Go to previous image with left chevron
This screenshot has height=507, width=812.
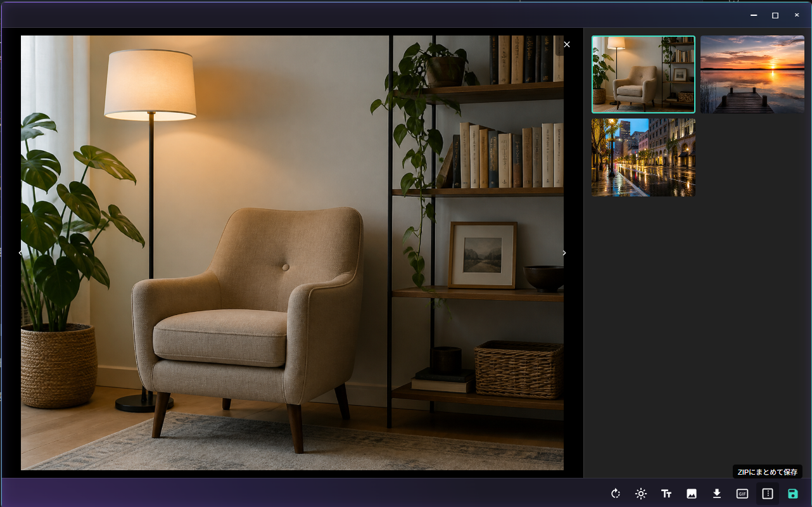coord(20,253)
